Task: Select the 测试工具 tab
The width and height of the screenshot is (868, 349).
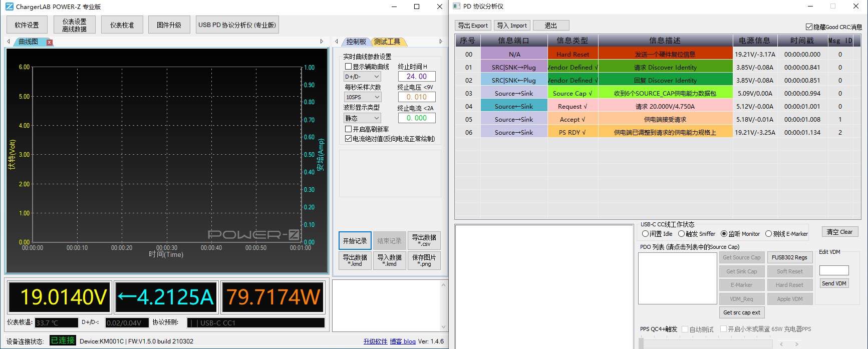Action: (x=387, y=42)
